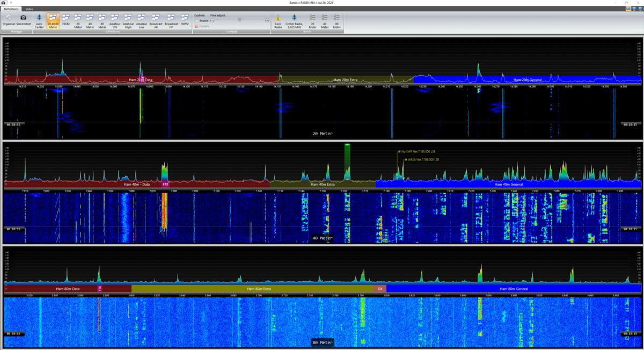644x350 pixels.
Task: Open the Organiser in Manager group
Action: point(9,21)
